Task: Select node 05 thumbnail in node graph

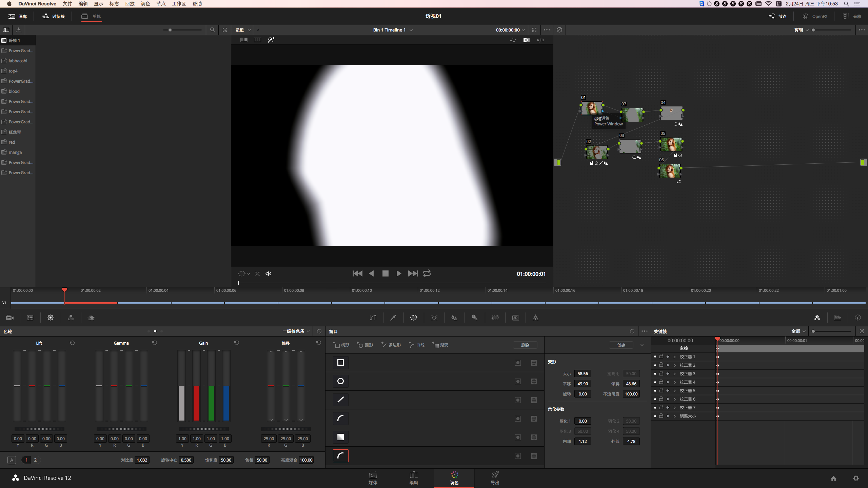Action: pyautogui.click(x=671, y=144)
